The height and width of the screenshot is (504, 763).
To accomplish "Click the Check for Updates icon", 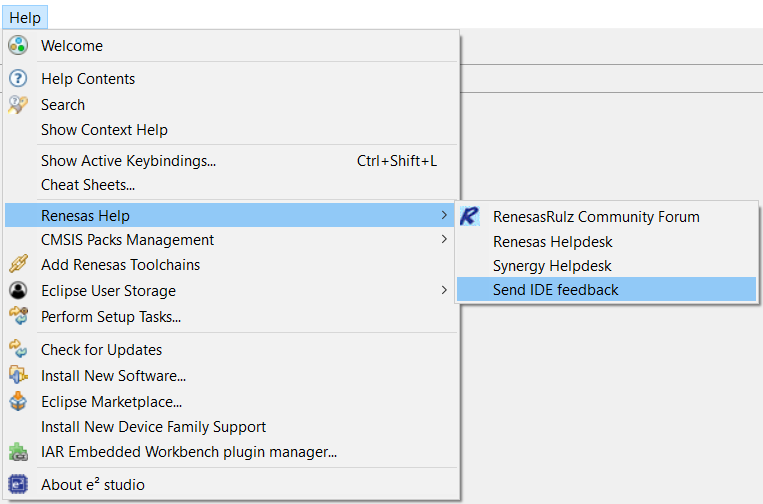I will pos(18,349).
